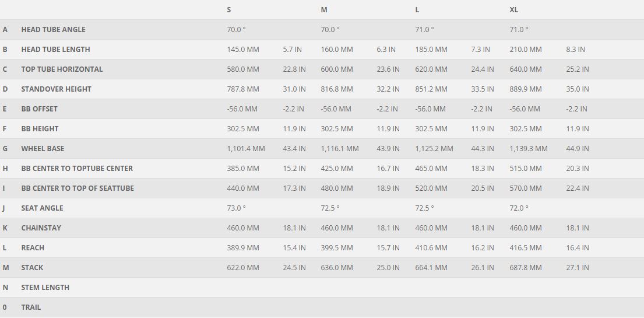Screen dimensions: 644x318
Task: Select the REACH row label
Action: (x=33, y=247)
